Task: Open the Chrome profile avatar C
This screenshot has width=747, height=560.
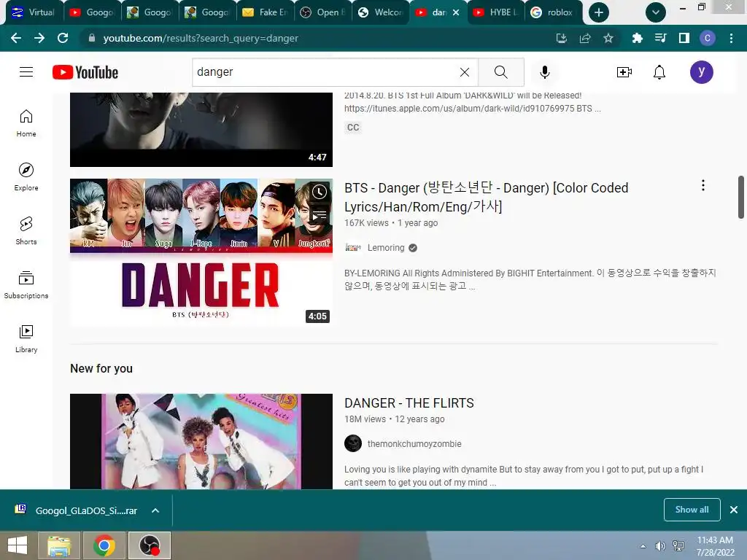Action: pyautogui.click(x=708, y=38)
